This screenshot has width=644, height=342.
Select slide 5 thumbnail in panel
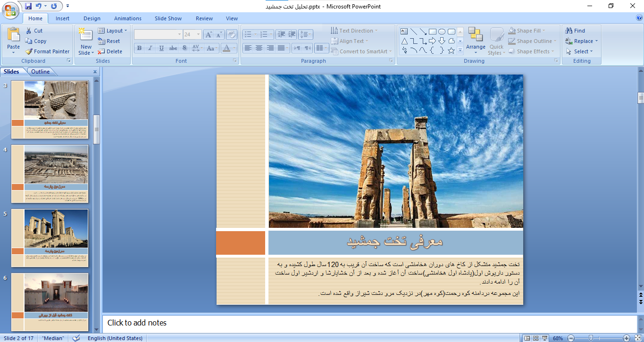tap(50, 238)
